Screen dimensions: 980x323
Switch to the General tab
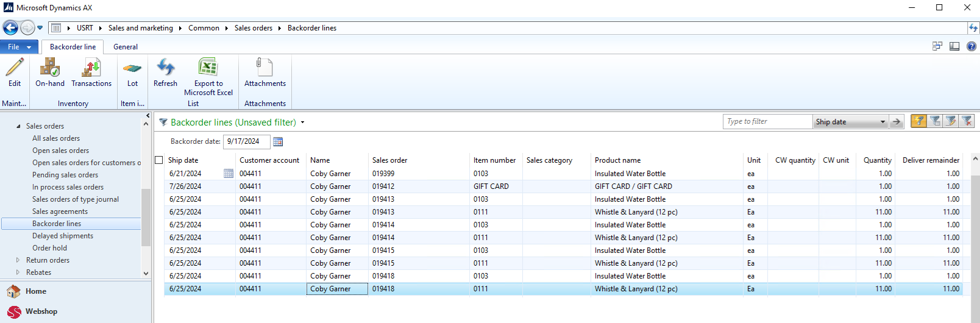pos(126,47)
